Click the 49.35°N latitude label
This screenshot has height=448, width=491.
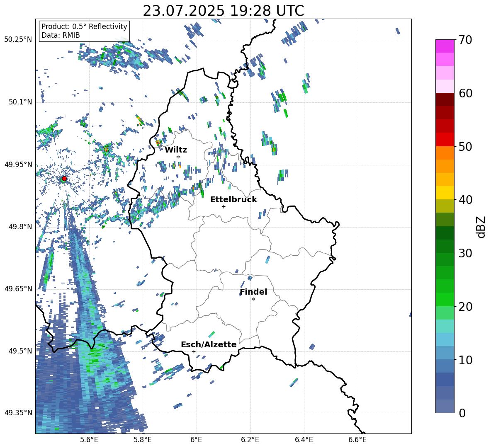point(18,413)
